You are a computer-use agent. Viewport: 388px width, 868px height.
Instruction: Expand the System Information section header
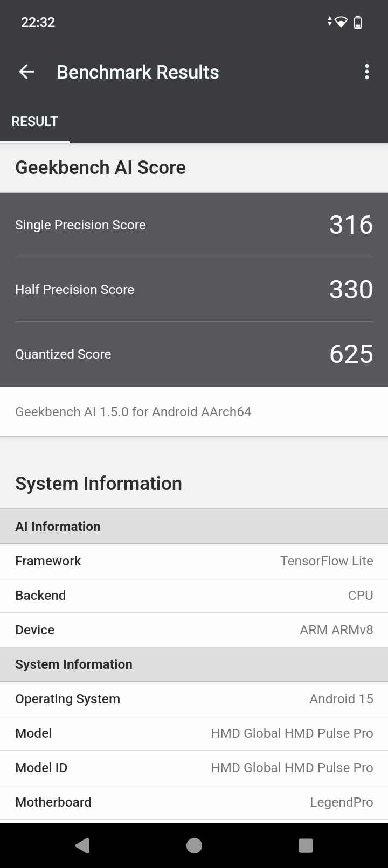[194, 664]
